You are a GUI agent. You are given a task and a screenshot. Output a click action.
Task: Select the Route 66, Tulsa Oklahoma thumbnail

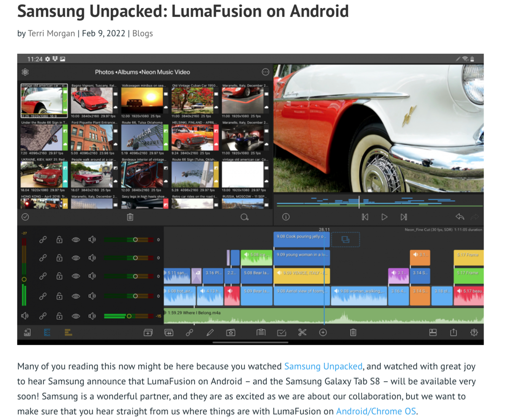[x=143, y=138]
